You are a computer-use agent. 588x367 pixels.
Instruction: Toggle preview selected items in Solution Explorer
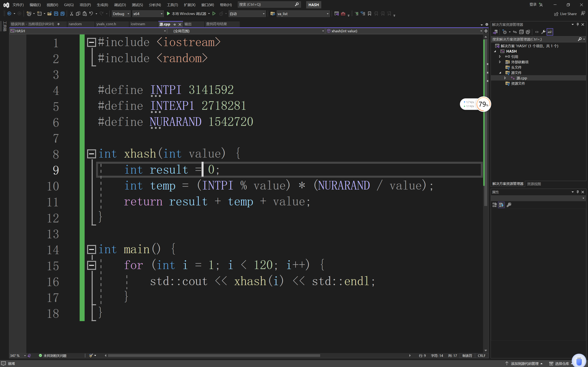[x=550, y=32]
